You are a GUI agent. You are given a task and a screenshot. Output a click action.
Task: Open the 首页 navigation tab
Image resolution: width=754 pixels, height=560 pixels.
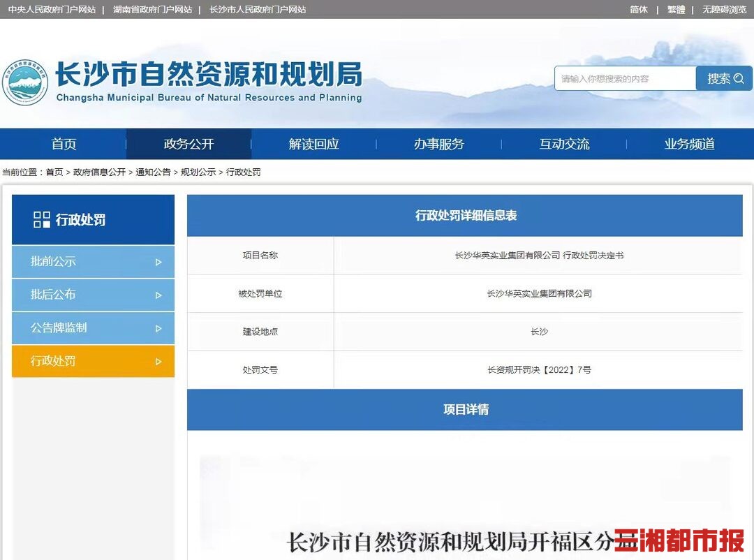pos(64,145)
